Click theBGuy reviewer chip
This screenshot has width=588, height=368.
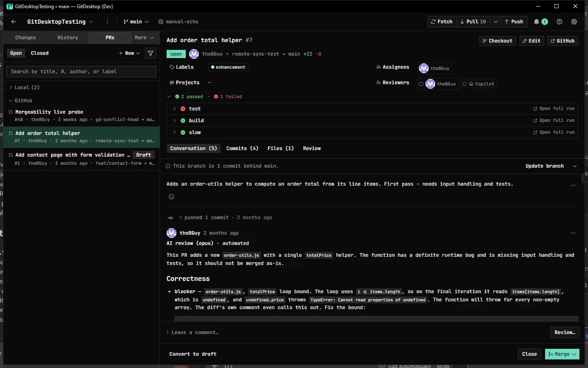point(438,84)
